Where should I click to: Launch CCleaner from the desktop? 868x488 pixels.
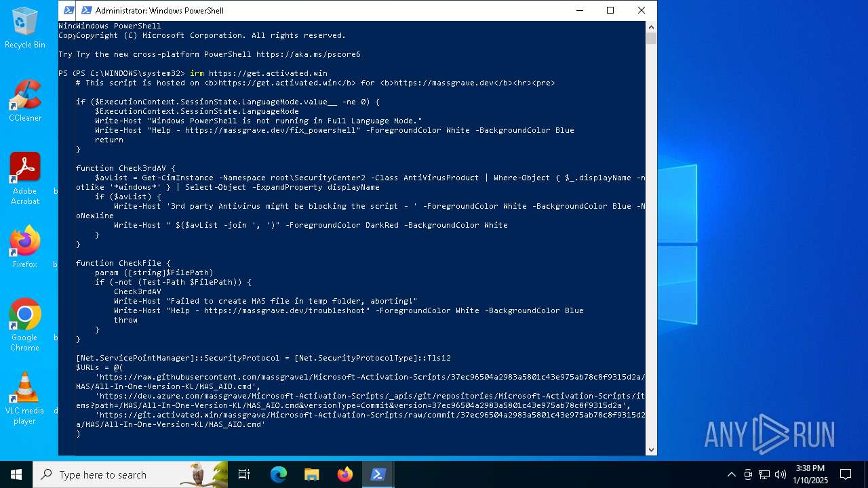pos(24,100)
